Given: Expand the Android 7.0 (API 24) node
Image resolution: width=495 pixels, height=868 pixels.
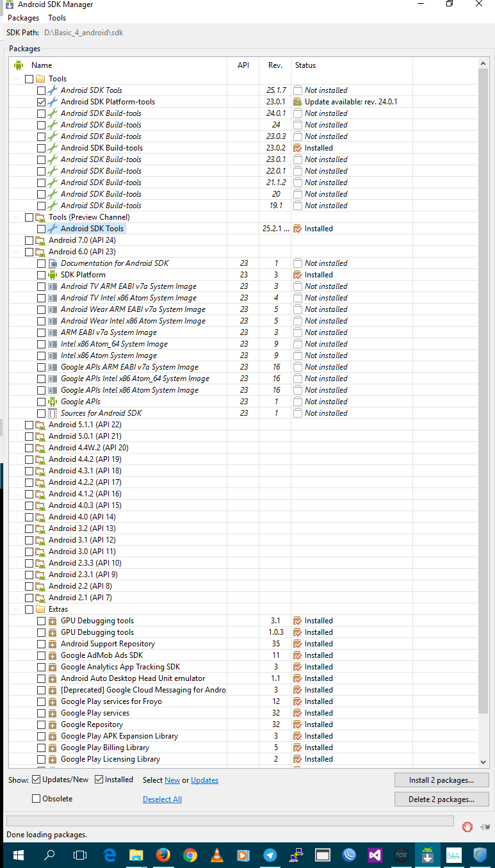Looking at the screenshot, I should coord(17,240).
